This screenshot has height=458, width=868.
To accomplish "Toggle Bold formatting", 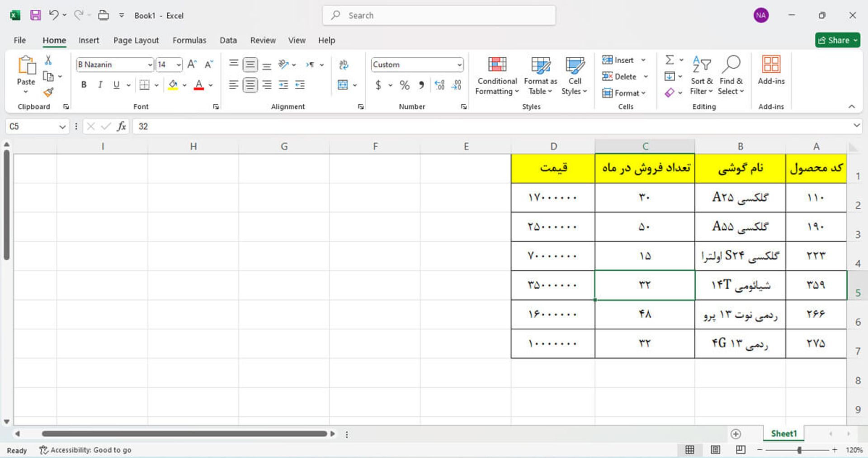I will click(x=84, y=85).
